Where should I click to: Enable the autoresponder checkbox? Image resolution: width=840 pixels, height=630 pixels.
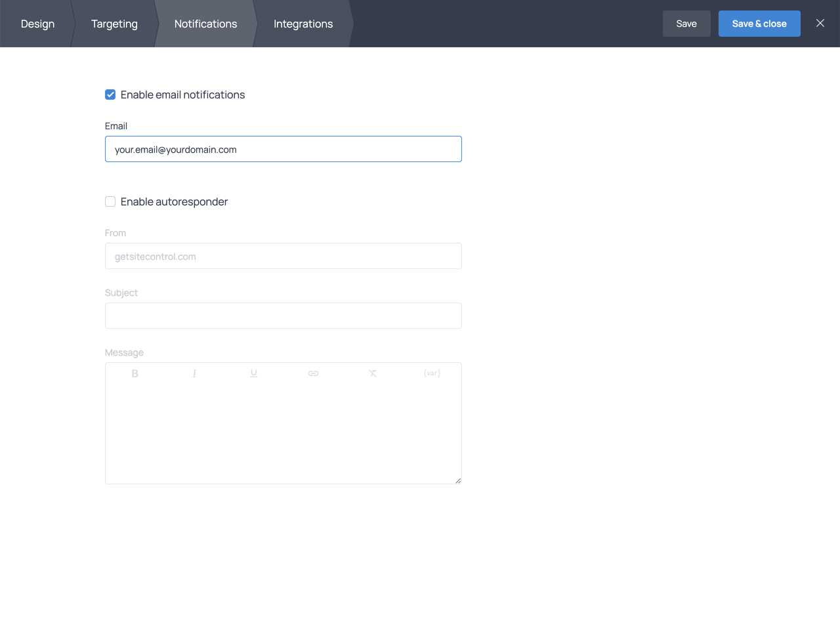pos(110,201)
